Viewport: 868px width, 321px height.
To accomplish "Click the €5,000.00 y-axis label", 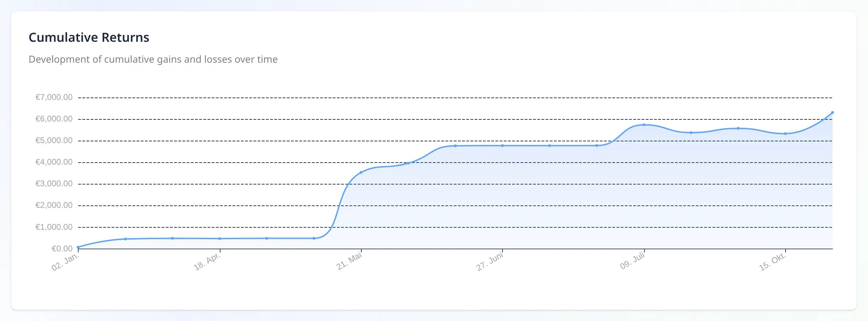I will (x=54, y=140).
